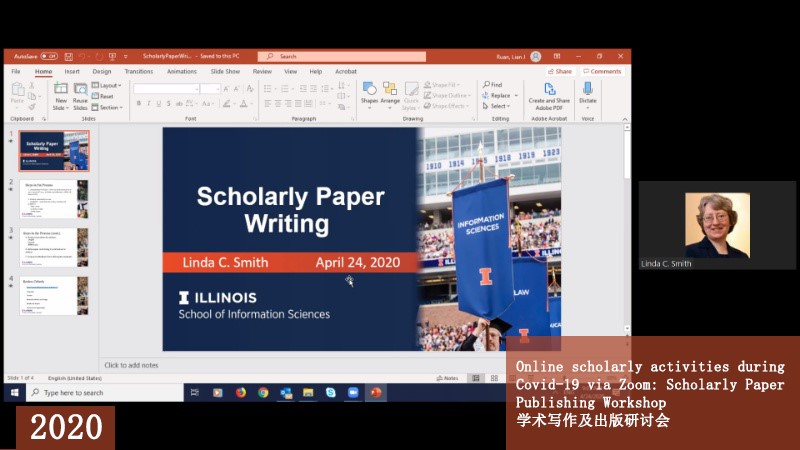This screenshot has width=800, height=450.
Task: Click the Align Left paragraph icon
Action: (x=267, y=104)
